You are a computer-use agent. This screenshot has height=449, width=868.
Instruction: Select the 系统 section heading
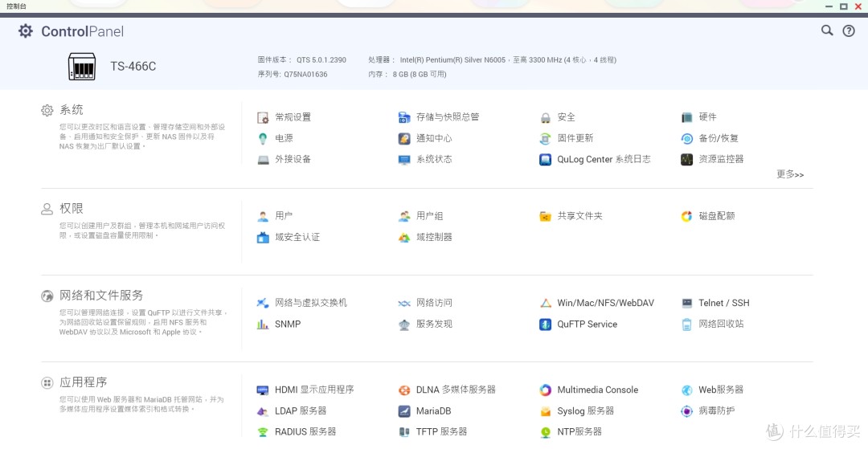point(72,110)
